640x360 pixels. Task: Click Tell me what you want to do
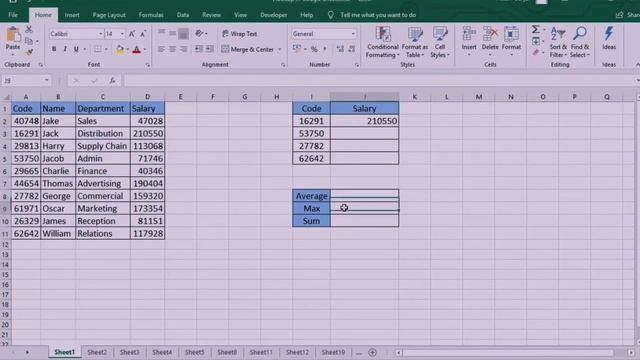[x=378, y=15]
